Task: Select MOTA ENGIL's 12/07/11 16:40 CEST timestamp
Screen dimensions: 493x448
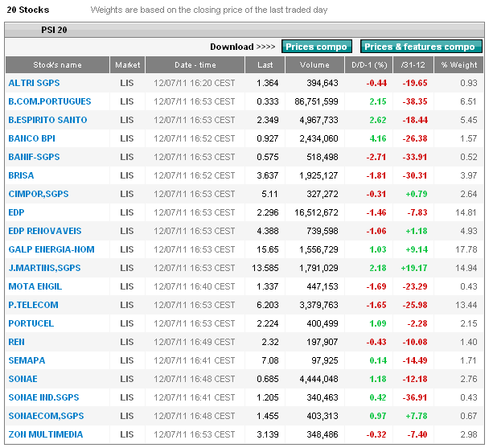Action: (195, 286)
